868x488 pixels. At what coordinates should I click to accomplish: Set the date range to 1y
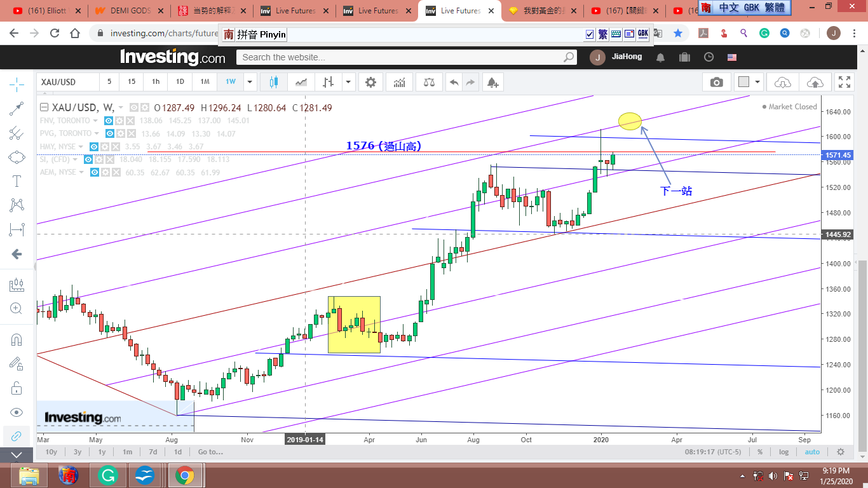[102, 452]
